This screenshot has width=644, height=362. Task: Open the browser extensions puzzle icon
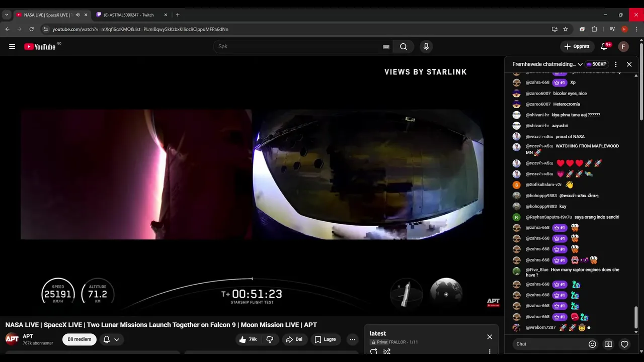pos(594,29)
